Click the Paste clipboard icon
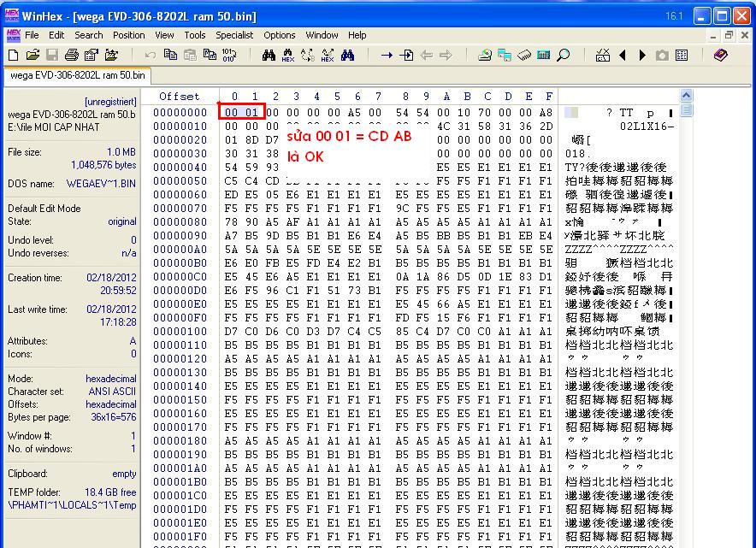The width and height of the screenshot is (756, 548). pyautogui.click(x=190, y=55)
